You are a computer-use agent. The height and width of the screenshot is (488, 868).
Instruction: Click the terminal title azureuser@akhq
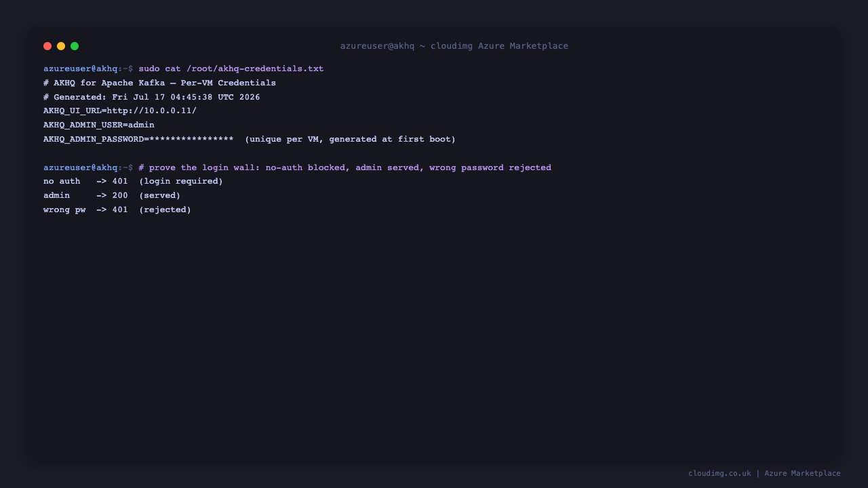tap(454, 46)
